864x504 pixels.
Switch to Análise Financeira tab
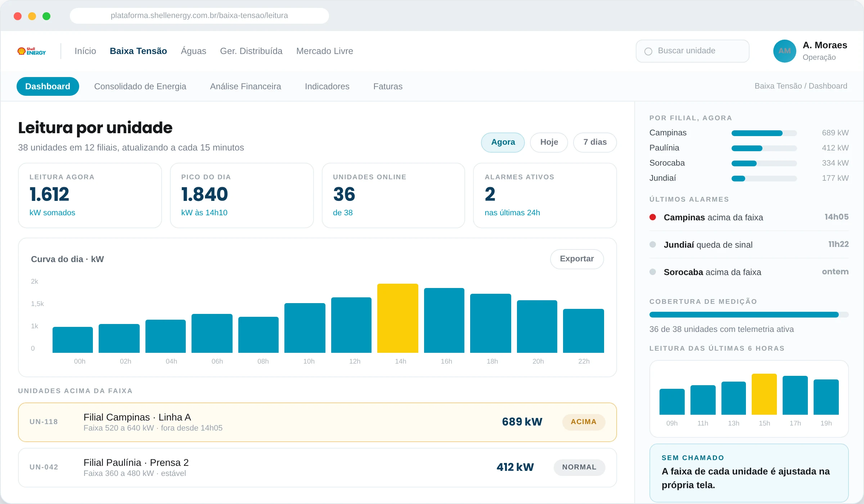[x=246, y=86]
